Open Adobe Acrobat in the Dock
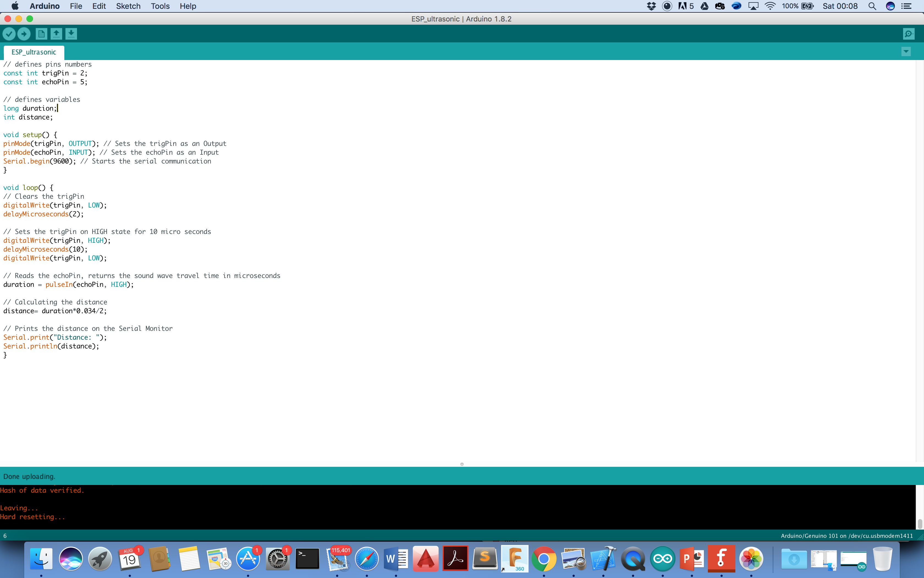The height and width of the screenshot is (578, 924). click(455, 559)
